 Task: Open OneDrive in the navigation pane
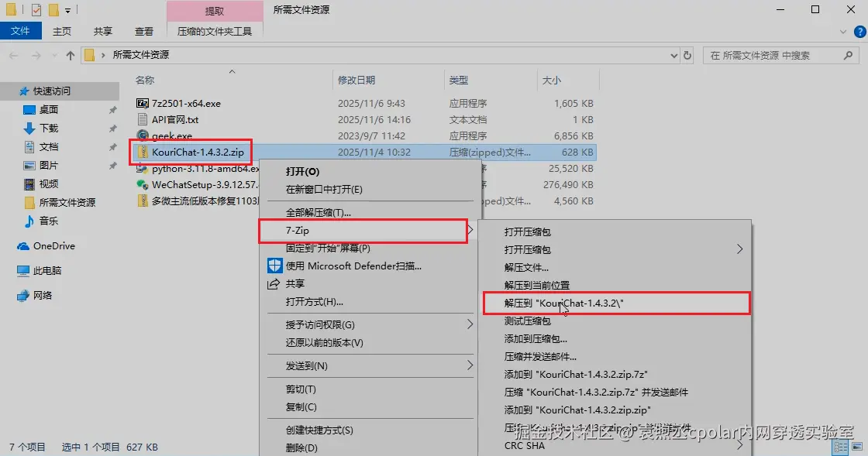click(x=53, y=246)
